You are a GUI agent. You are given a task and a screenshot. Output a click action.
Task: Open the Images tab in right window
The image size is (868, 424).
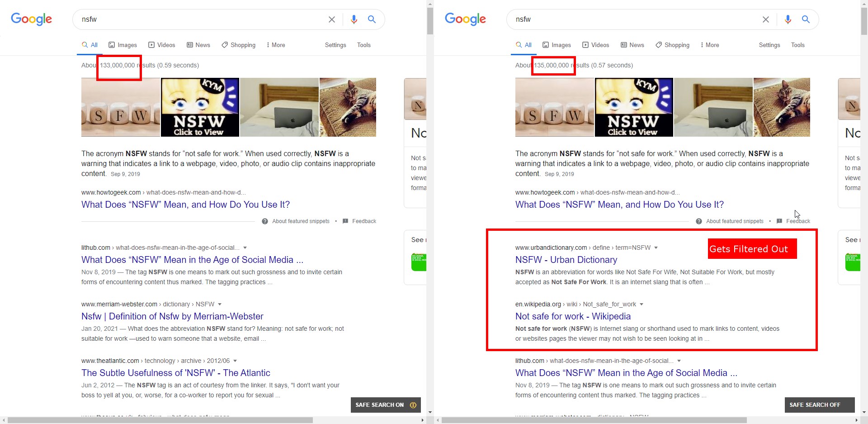coord(557,45)
